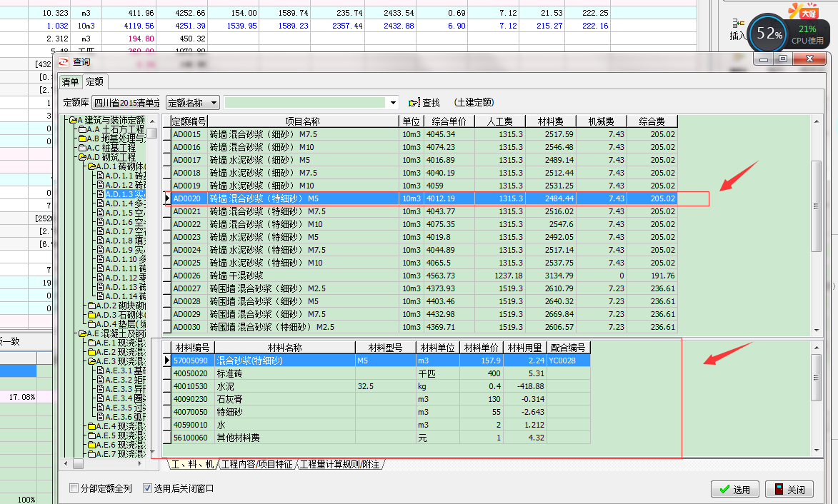The image size is (838, 504).
Task: Select quota row AD0030 砖围墙 特细砂 M2.5
Action: coord(424,327)
